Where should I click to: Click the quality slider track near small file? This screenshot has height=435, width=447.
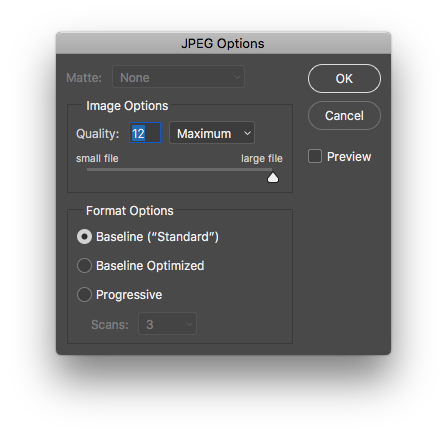[100, 170]
